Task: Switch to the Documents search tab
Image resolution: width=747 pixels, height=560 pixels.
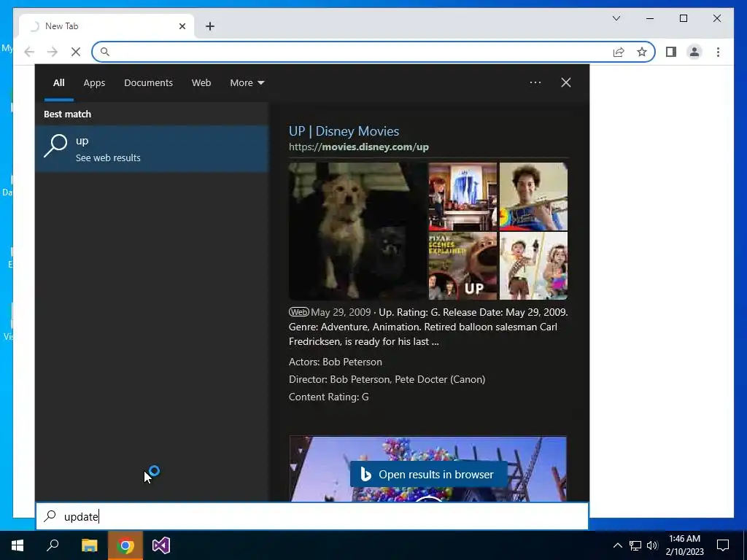Action: [x=148, y=83]
